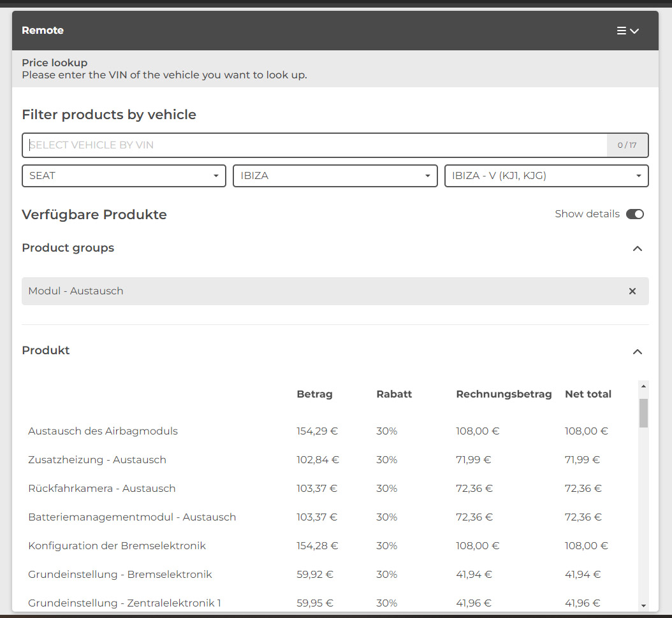Click the product list scrollbar thumb
672x618 pixels.
click(x=643, y=413)
